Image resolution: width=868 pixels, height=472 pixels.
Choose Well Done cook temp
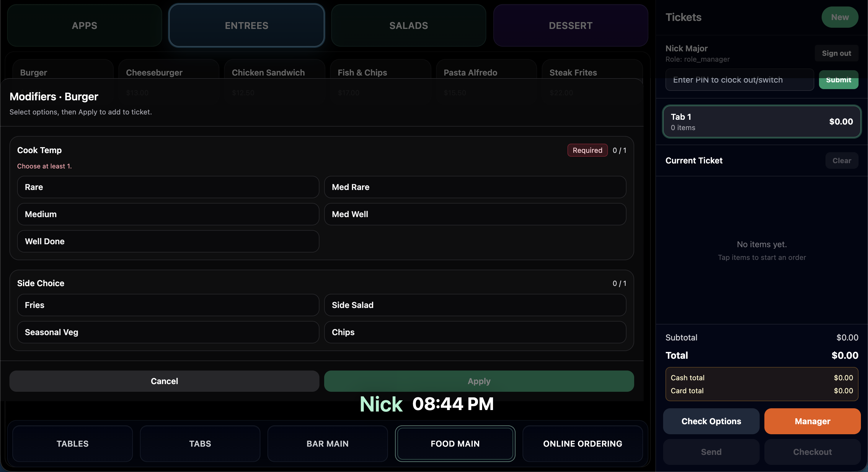[168, 241]
